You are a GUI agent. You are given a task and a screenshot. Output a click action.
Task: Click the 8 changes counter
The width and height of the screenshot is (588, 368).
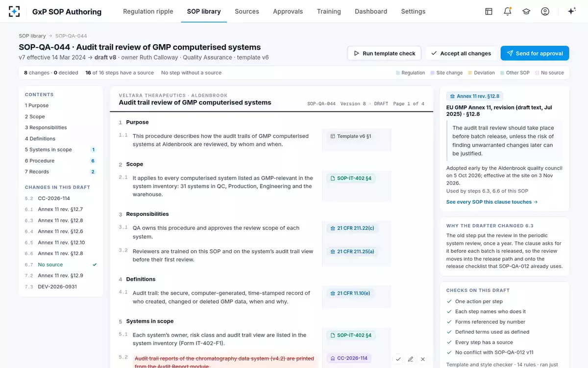coord(37,73)
